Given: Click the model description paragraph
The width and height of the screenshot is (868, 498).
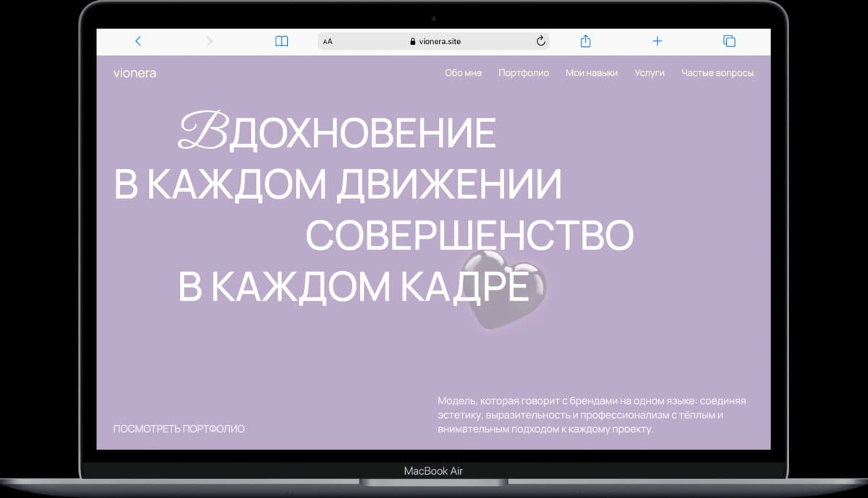Looking at the screenshot, I should click(x=591, y=415).
